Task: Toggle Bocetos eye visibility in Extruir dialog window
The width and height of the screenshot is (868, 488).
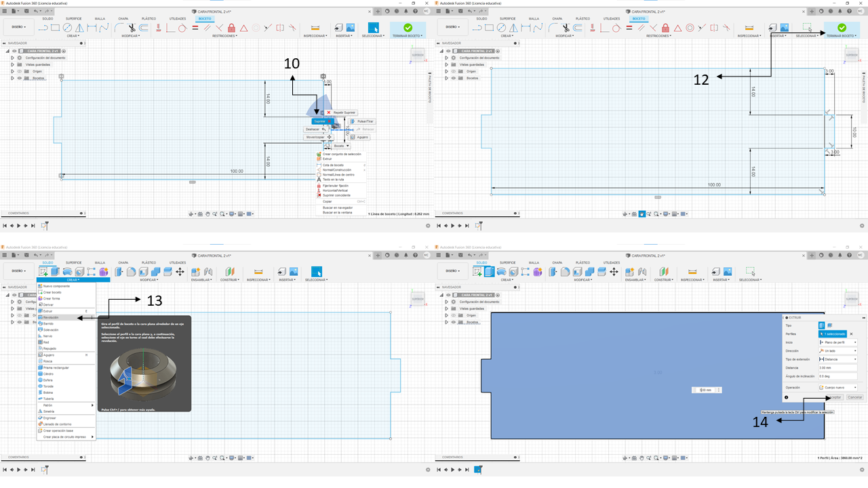Action: [454, 322]
